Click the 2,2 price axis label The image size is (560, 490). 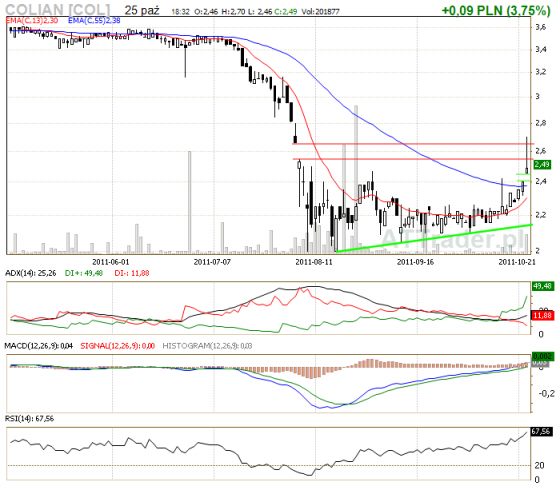540,215
